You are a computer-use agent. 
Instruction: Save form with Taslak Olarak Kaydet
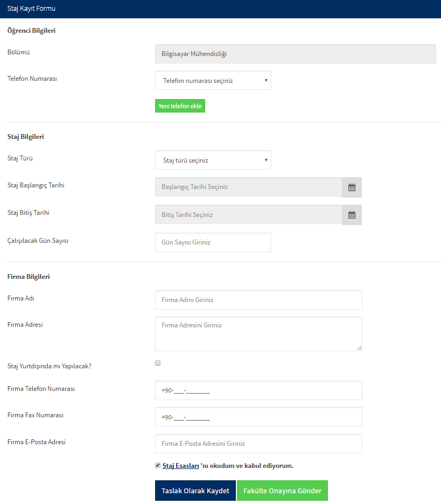195,491
